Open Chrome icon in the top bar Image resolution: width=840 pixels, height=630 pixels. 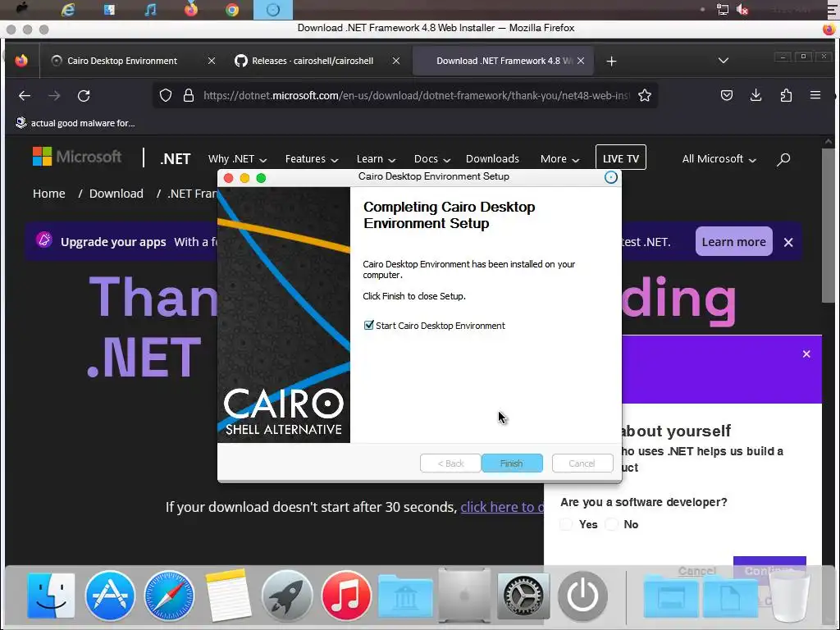(232, 10)
